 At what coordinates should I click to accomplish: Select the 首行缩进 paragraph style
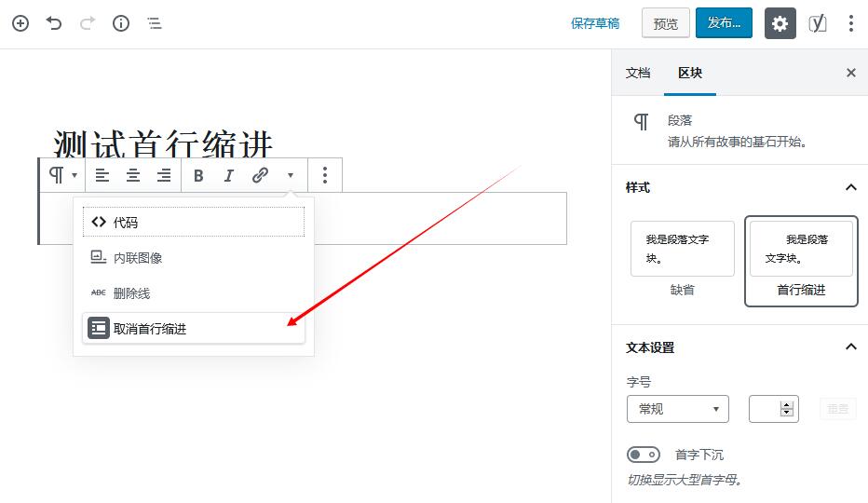[801, 261]
